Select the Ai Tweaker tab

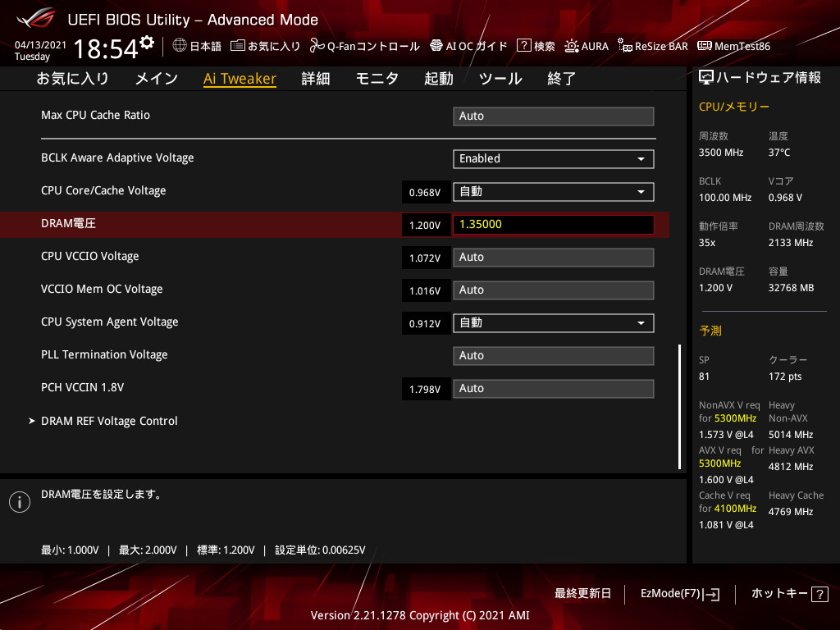240,79
